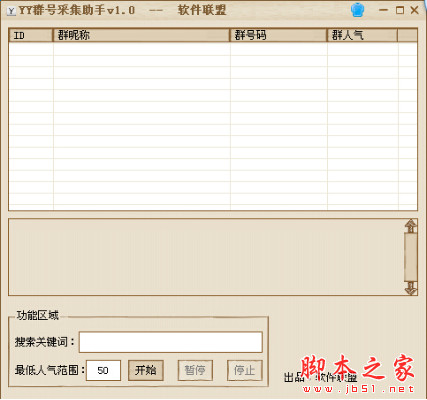Sort by the 群人气 column header
The height and width of the screenshot is (400, 427).
pyautogui.click(x=362, y=35)
